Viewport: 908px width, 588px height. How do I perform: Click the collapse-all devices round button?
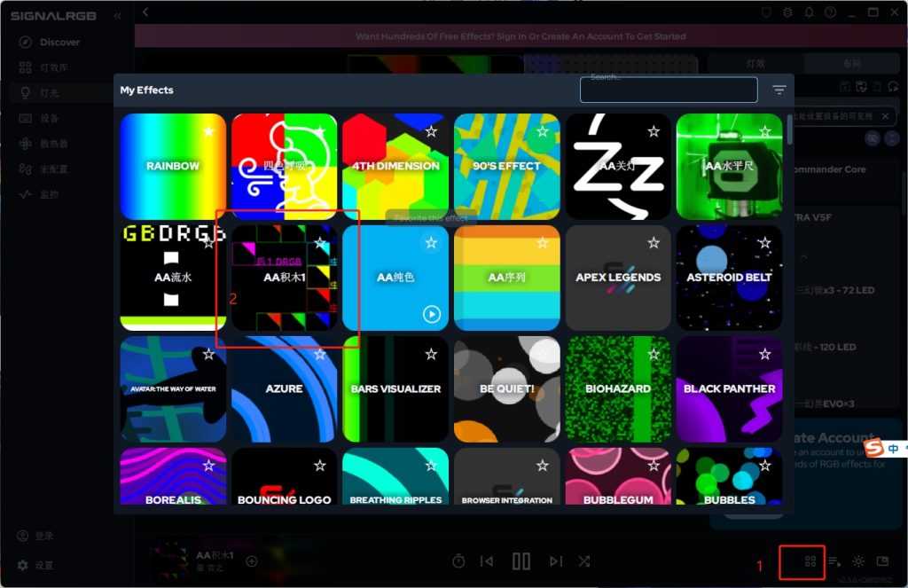892,137
